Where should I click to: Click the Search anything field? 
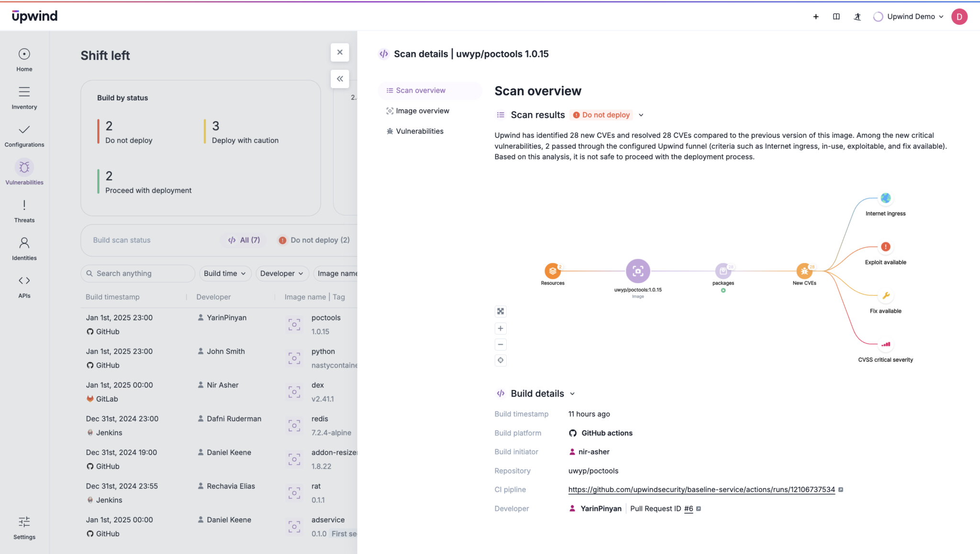[x=139, y=274]
